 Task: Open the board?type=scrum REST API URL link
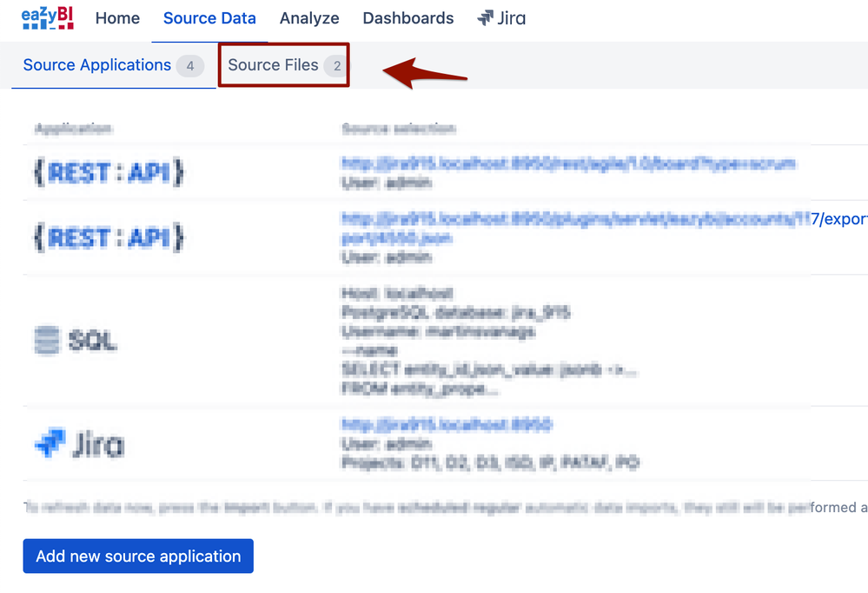click(x=568, y=163)
